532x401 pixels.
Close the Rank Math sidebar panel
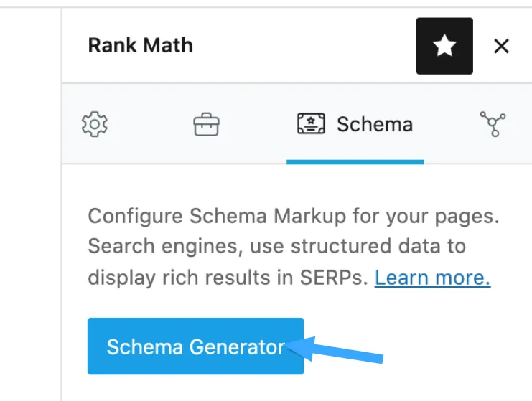(x=501, y=46)
